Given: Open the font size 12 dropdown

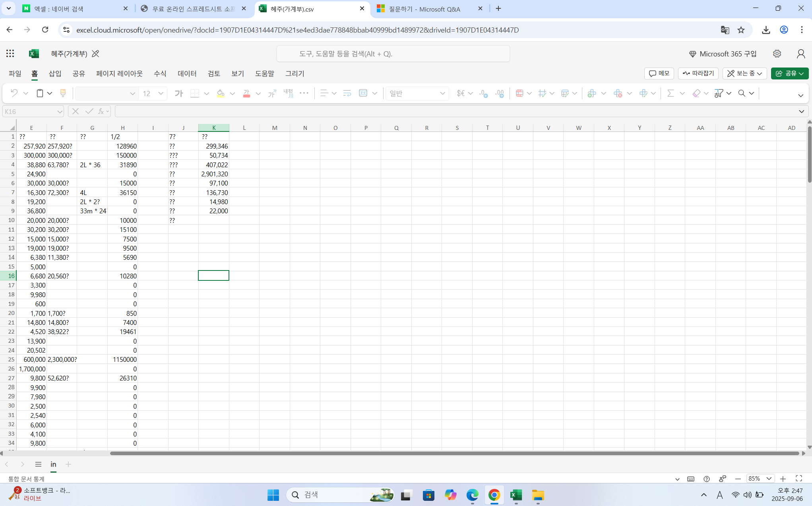Looking at the screenshot, I should pyautogui.click(x=161, y=93).
